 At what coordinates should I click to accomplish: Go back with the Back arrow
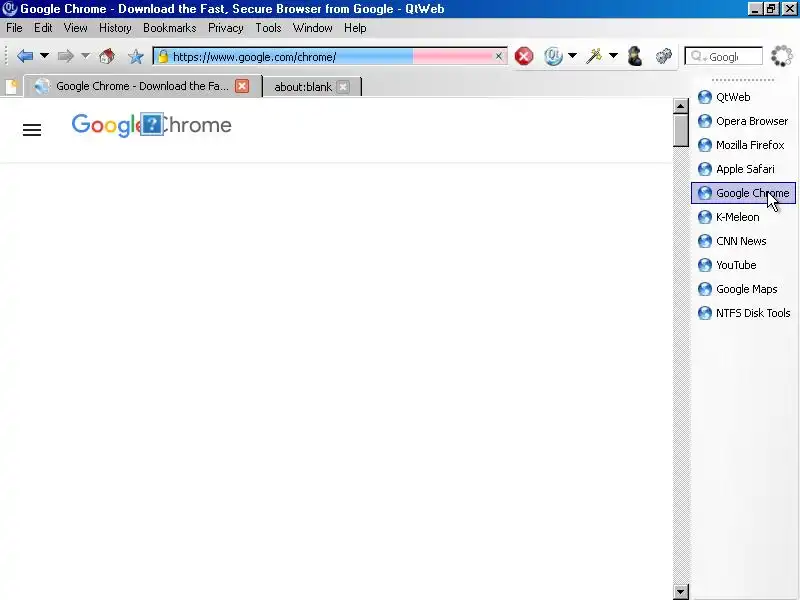tap(24, 56)
